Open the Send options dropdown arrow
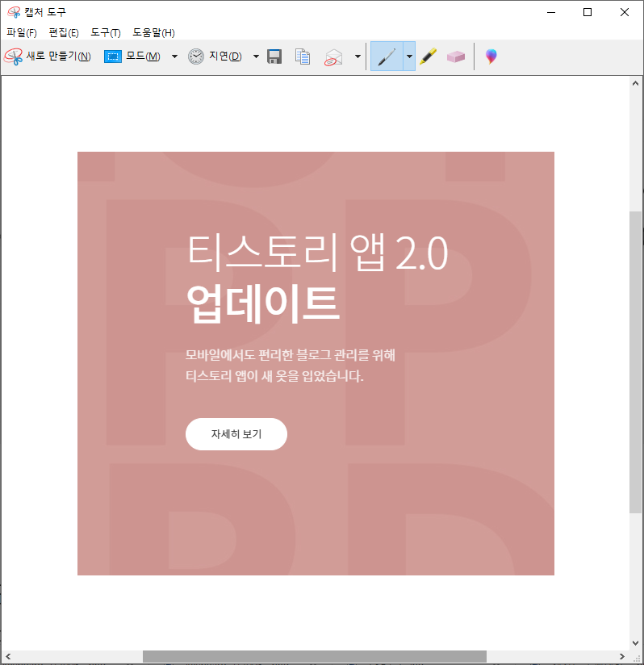Screen dimensions: 644x665 pyautogui.click(x=358, y=56)
